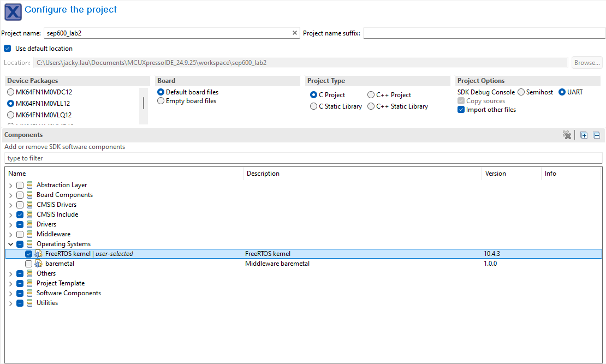Click the Collapse All icon in Components
This screenshot has height=364, width=606.
point(596,135)
